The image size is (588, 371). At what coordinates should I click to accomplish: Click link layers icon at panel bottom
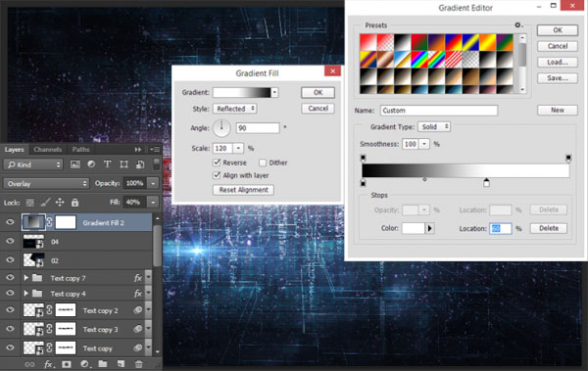click(29, 364)
